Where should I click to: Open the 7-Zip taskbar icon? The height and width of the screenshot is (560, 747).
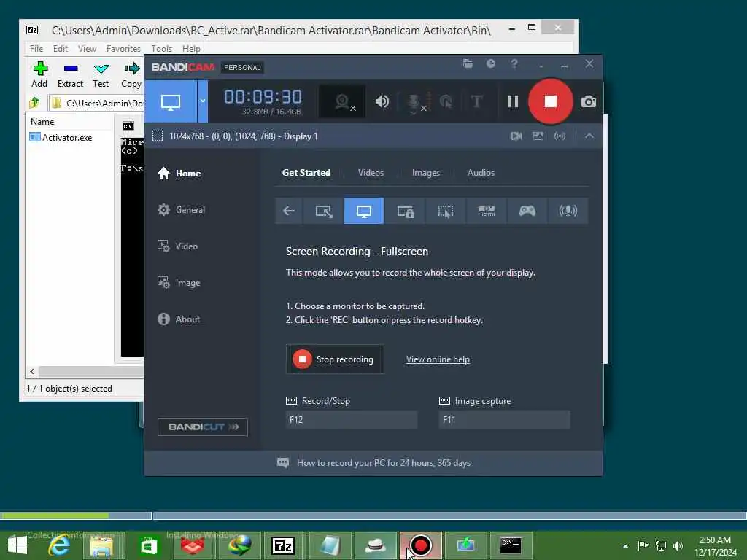tap(283, 545)
